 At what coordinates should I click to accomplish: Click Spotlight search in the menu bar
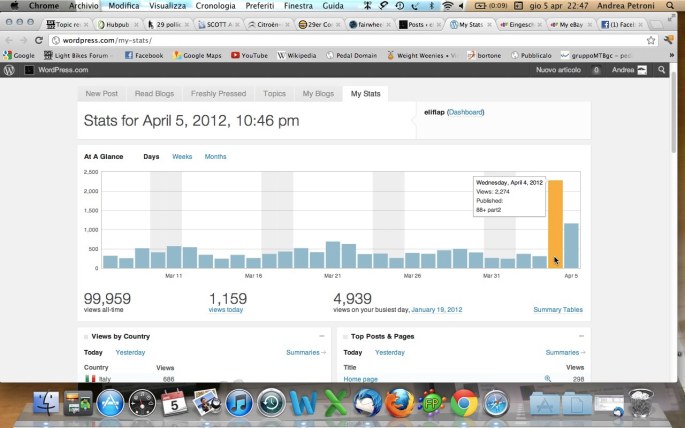[x=674, y=6]
